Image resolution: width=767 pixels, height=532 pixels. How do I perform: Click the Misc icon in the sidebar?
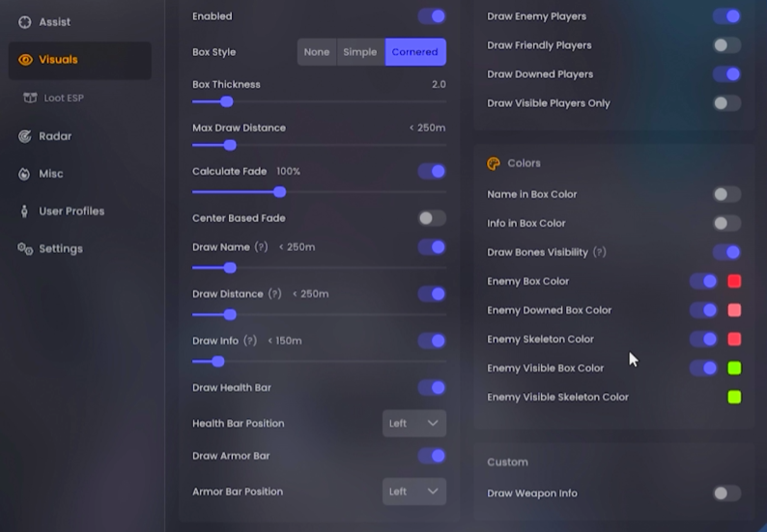[x=24, y=174]
